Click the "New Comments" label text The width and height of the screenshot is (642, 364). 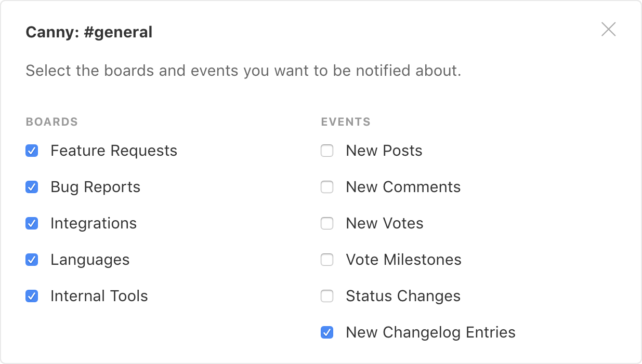coord(403,187)
